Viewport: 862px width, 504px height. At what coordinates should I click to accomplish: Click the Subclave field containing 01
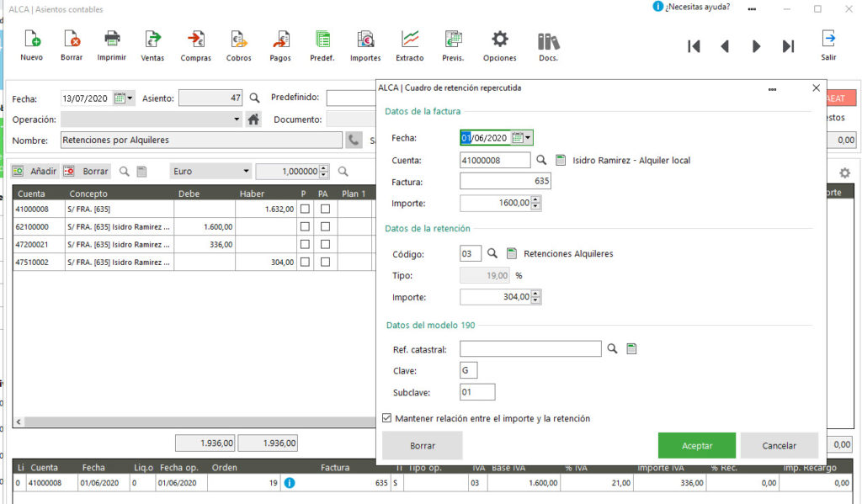pos(477,392)
